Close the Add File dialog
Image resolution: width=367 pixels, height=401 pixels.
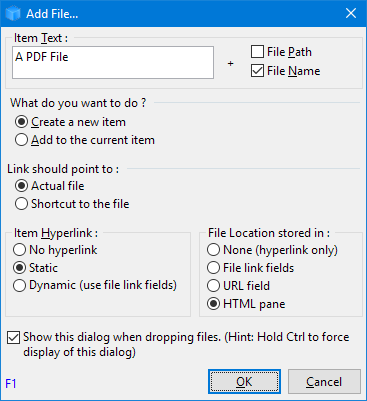[x=351, y=13]
